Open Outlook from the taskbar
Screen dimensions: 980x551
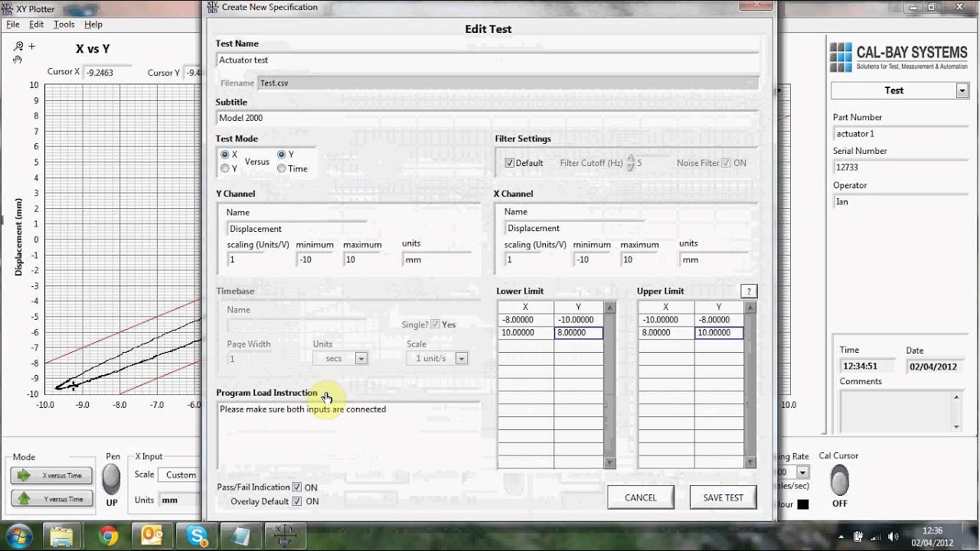(x=150, y=535)
